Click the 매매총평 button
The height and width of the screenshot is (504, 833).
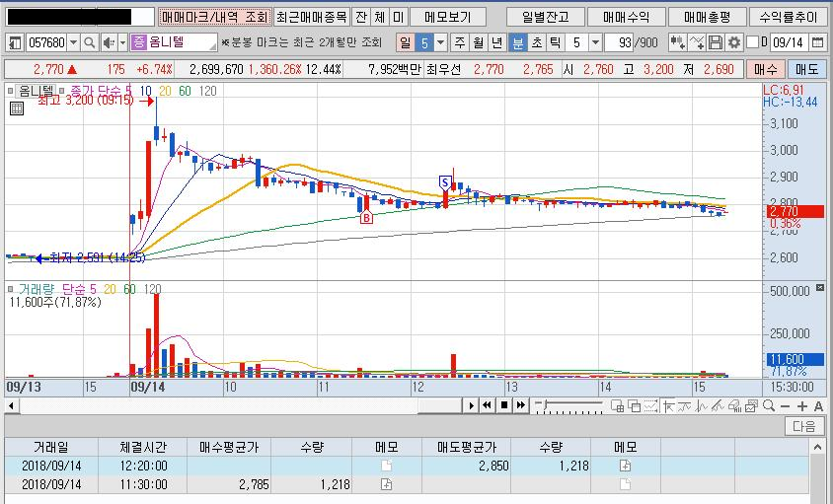707,17
